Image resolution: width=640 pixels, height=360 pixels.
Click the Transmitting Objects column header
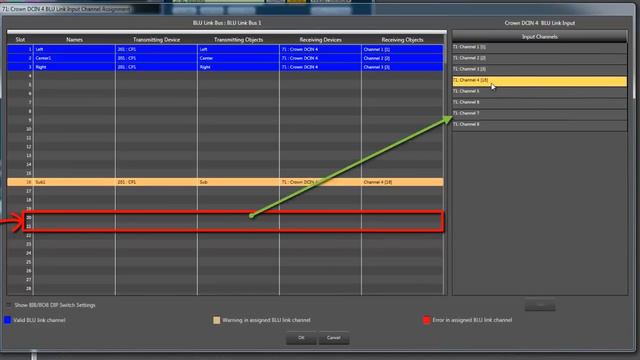238,40
